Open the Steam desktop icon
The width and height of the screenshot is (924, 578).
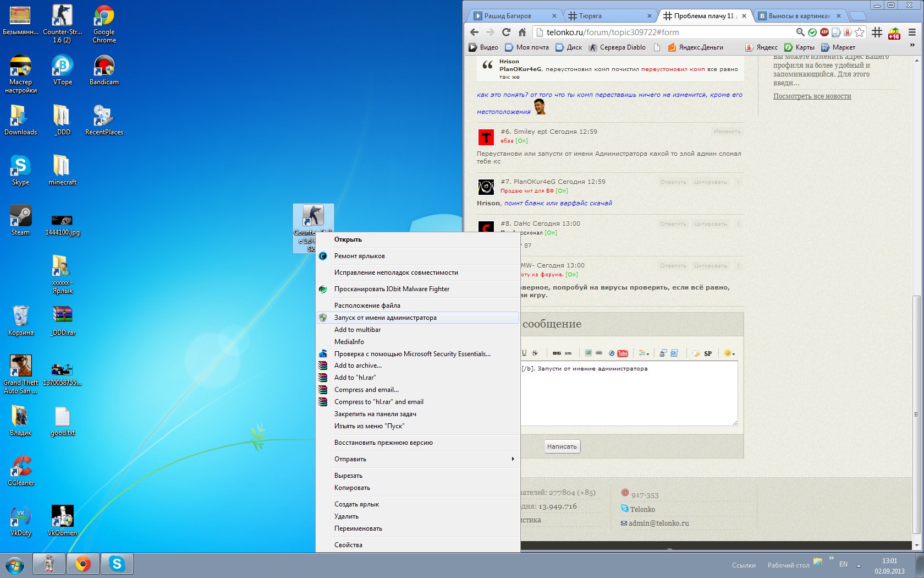coord(20,220)
